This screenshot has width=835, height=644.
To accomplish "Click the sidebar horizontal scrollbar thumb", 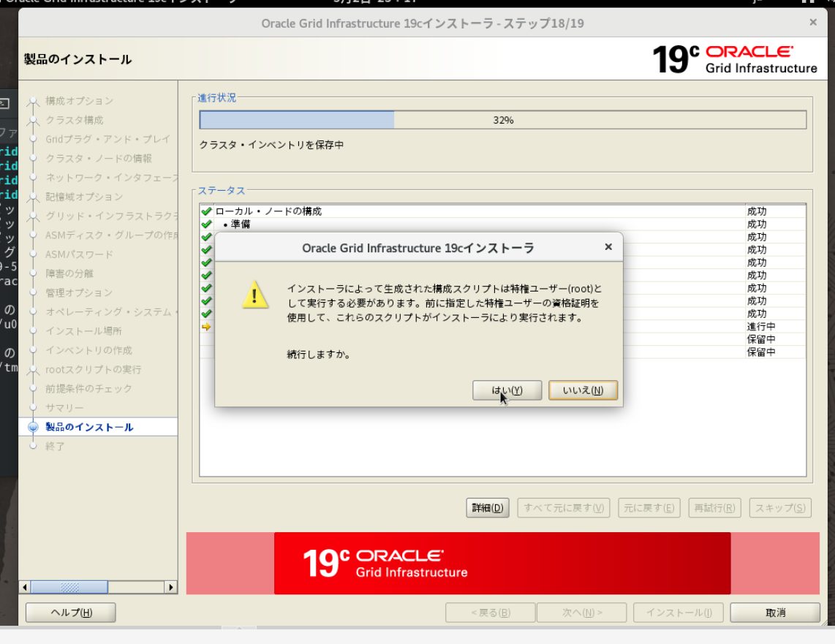I will 69,587.
